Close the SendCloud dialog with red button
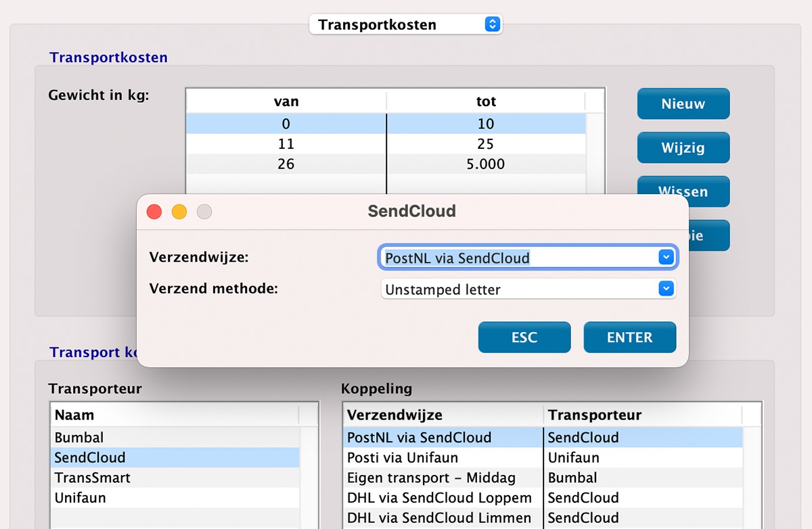 [x=154, y=212]
